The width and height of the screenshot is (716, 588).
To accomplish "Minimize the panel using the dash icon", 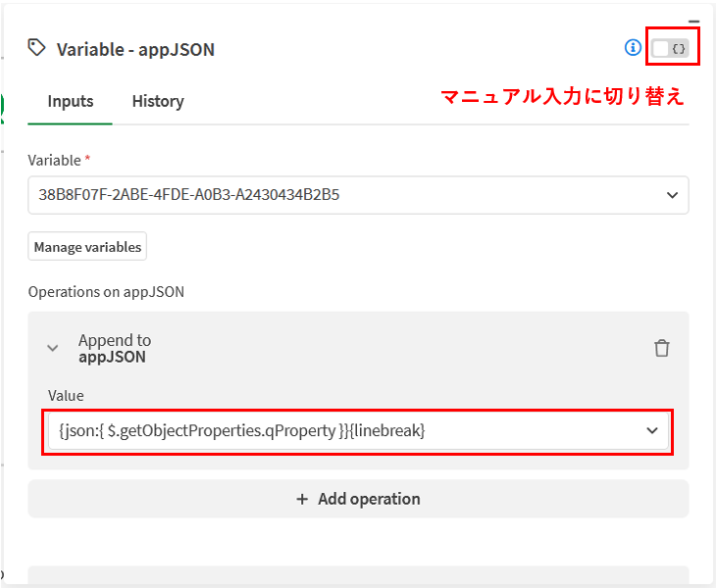I will pyautogui.click(x=693, y=22).
